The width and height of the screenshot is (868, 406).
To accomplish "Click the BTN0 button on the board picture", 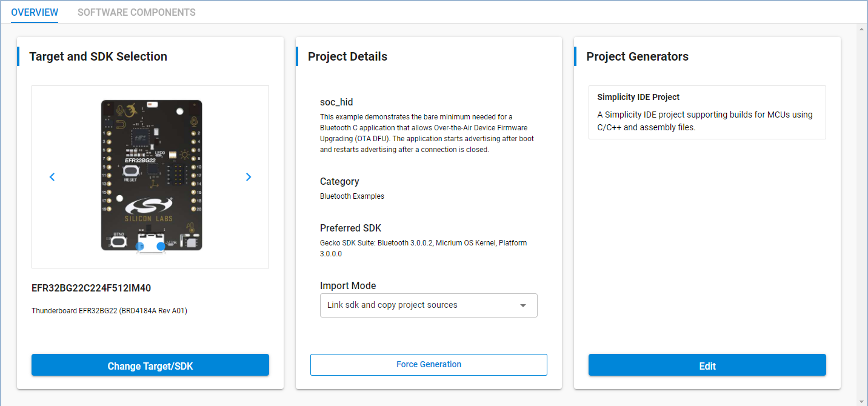I will click(x=119, y=241).
